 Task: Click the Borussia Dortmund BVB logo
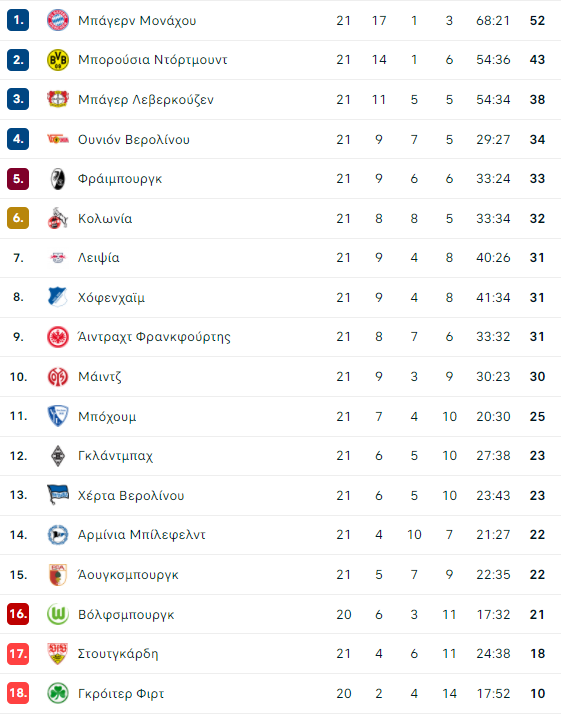pyautogui.click(x=58, y=60)
